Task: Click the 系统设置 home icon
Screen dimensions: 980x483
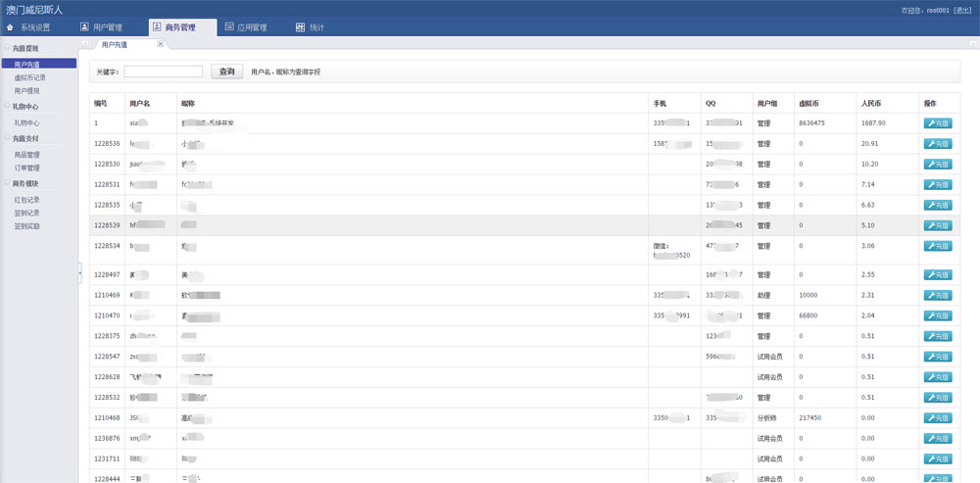Action: click(11, 27)
